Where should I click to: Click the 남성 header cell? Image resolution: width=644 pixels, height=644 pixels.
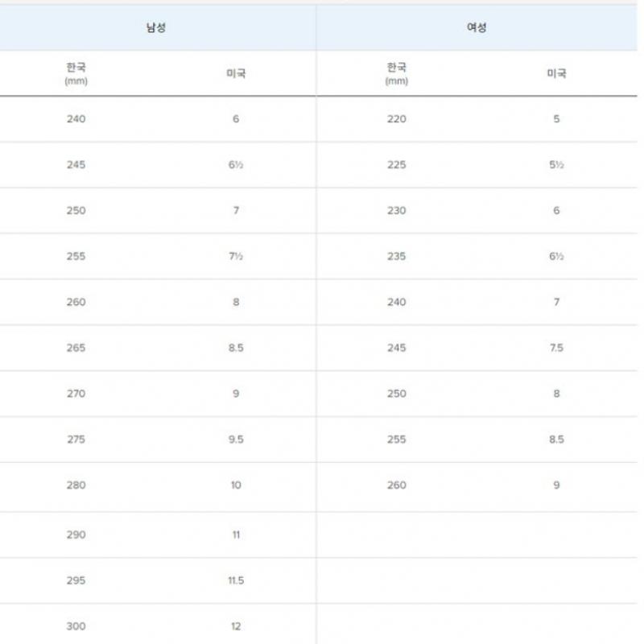pyautogui.click(x=155, y=27)
